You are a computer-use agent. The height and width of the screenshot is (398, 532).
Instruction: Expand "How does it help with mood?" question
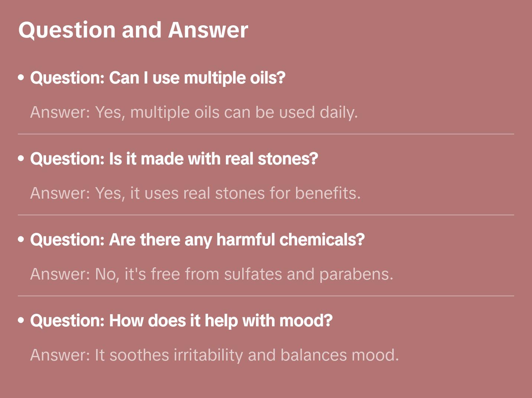[x=181, y=321]
